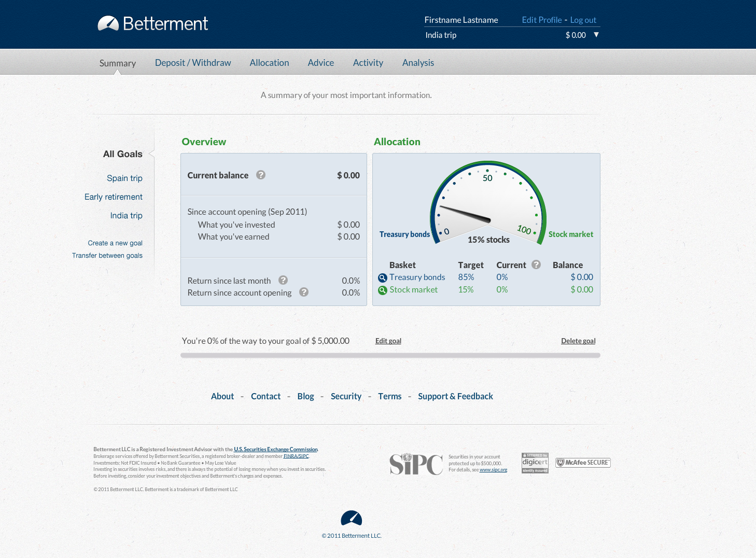
Task: Click the Edit goal link
Action: [388, 341]
